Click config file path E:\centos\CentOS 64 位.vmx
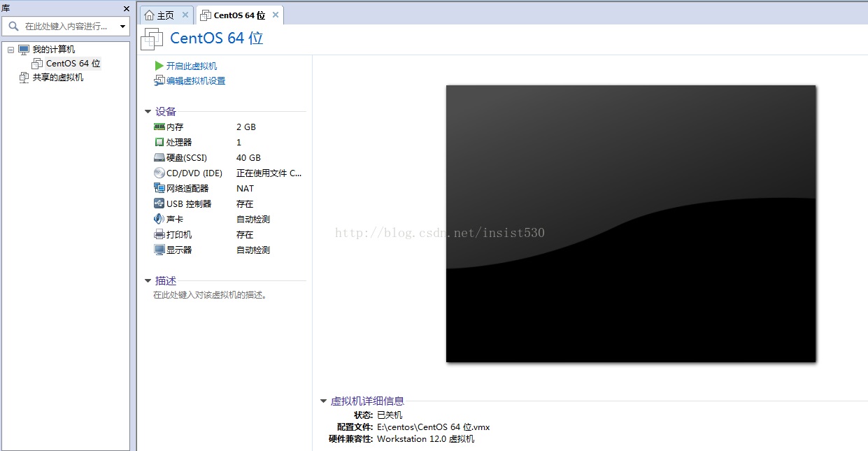868x451 pixels. [x=434, y=427]
